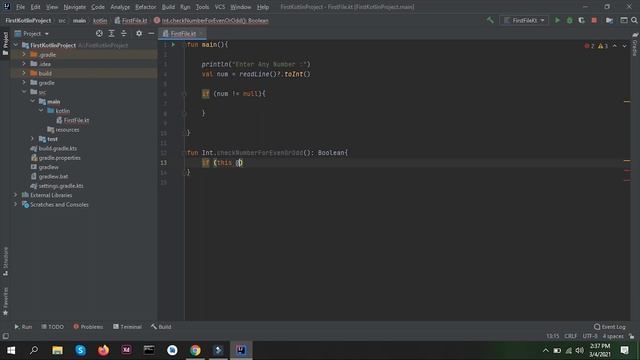
Task: Toggle the Gradle tool window stripe
Action: tap(635, 45)
